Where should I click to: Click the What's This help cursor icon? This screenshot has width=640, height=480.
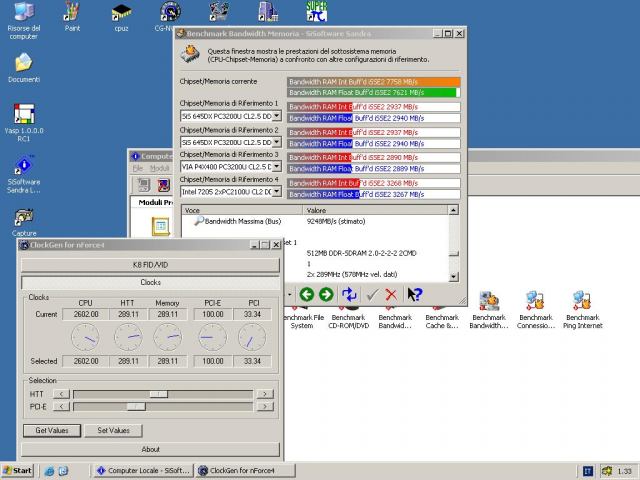(415, 294)
